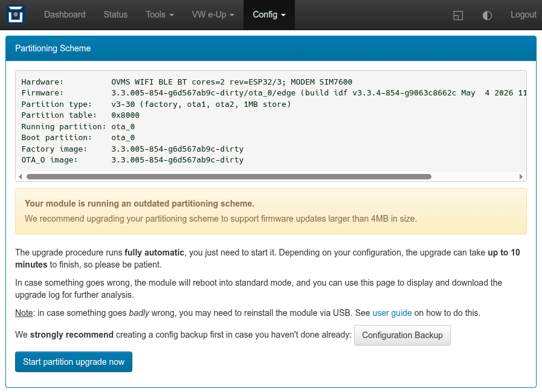
Task: Click the 'Partition table: 0x8000' line
Action: click(80, 115)
